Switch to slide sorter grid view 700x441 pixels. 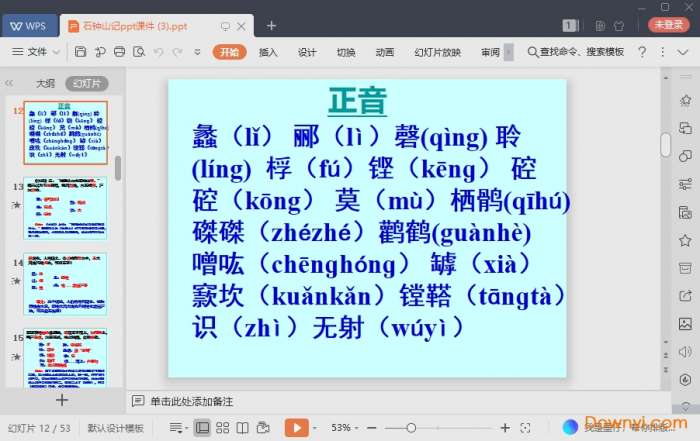tap(222, 428)
